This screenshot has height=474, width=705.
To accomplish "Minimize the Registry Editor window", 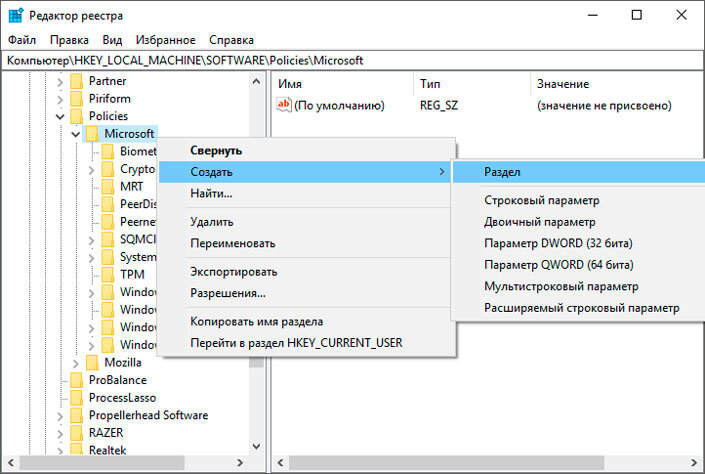I will [x=593, y=15].
